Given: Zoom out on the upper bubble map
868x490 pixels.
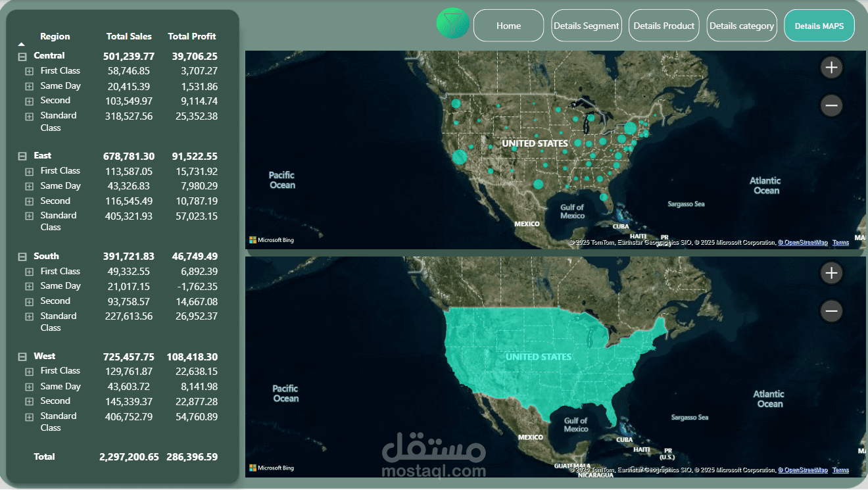Looking at the screenshot, I should 831,105.
